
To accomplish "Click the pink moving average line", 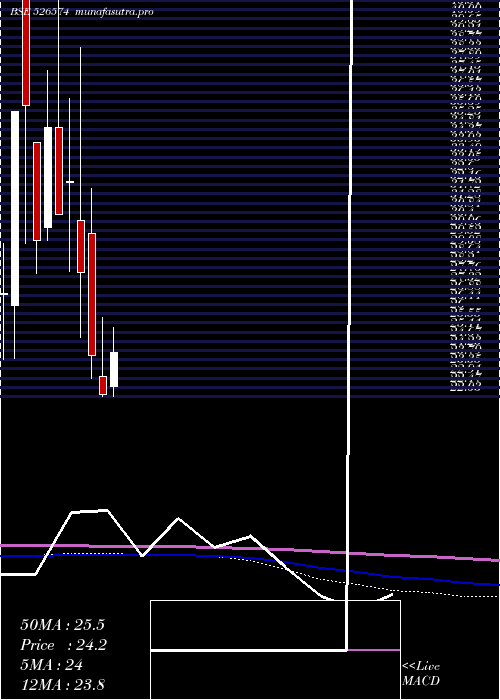I will (250, 549).
